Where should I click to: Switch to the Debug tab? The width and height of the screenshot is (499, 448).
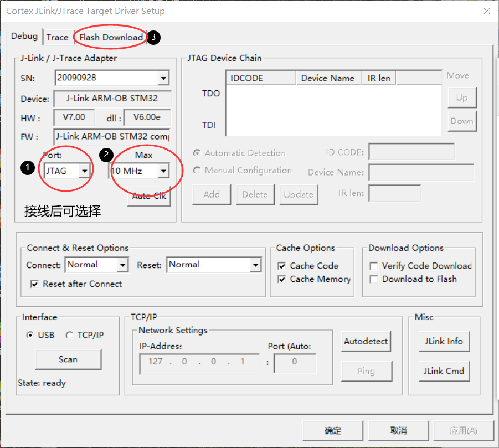point(24,37)
